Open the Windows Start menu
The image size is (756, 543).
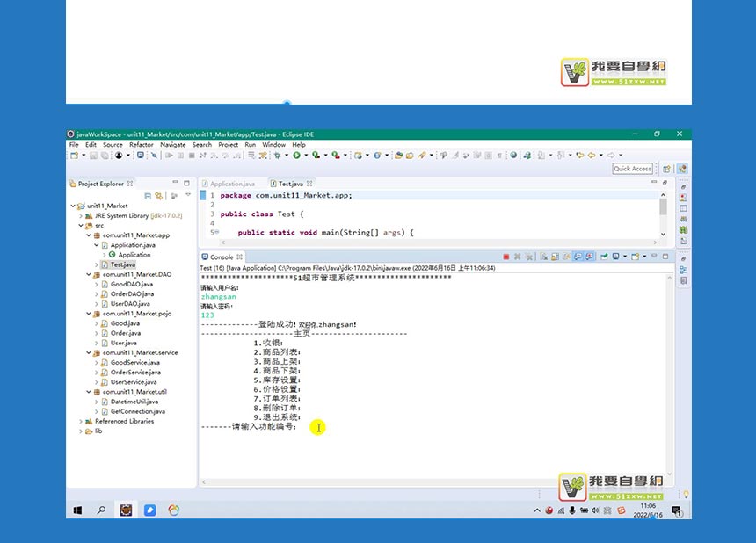(77, 510)
